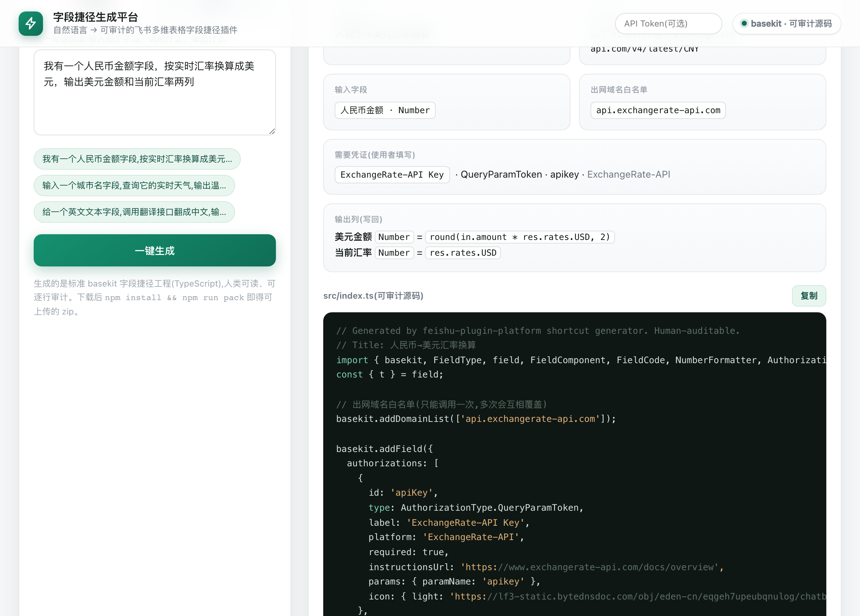Viewport: 860px width, 616px height.
Task: Click the green lightning bolt logo icon
Action: [31, 24]
